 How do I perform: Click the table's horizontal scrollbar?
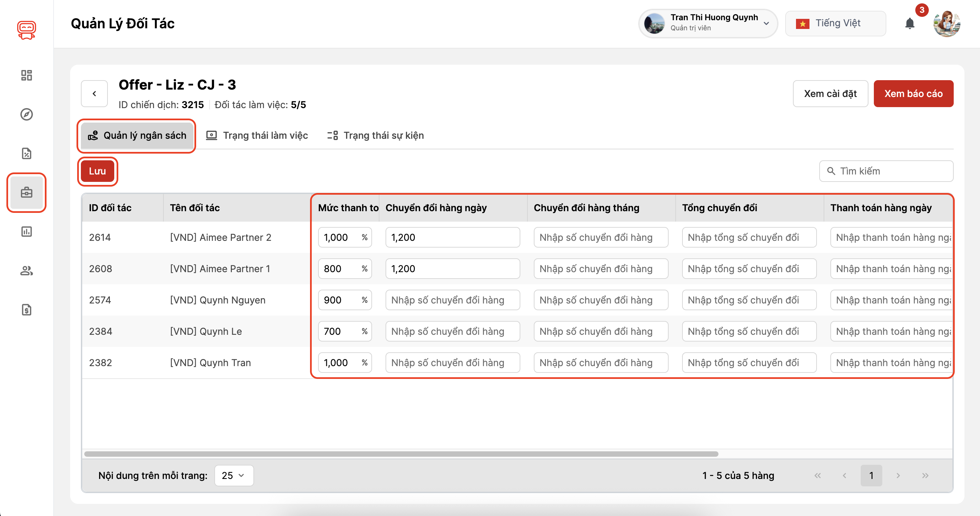click(x=401, y=454)
